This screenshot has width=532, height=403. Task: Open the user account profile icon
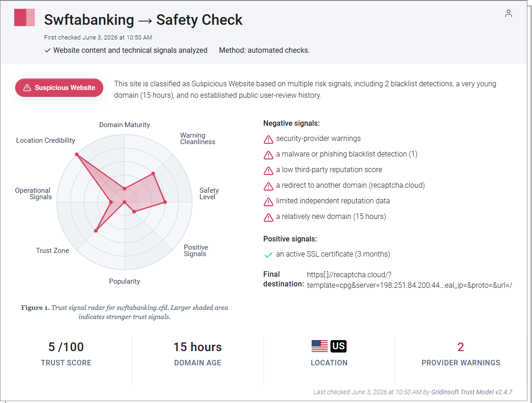(508, 13)
